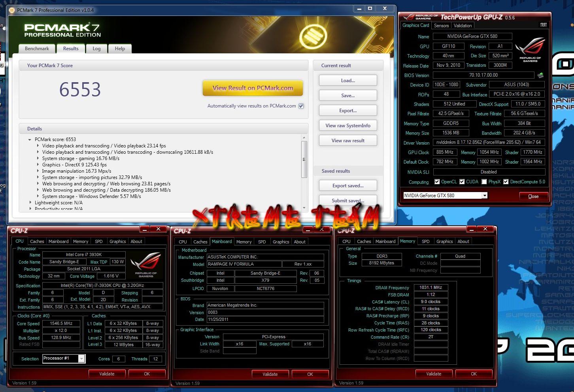Screen dimensions: 574x392
Task: Switch to the Log tab in PCMark
Action: 96,49
